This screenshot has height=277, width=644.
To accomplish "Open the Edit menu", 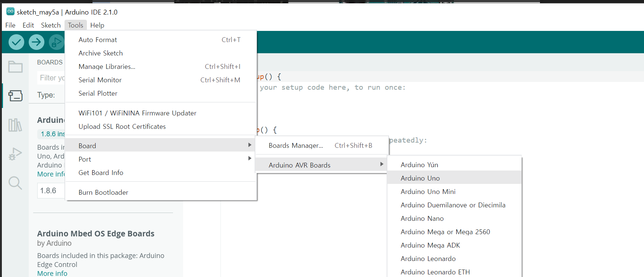I will (28, 25).
